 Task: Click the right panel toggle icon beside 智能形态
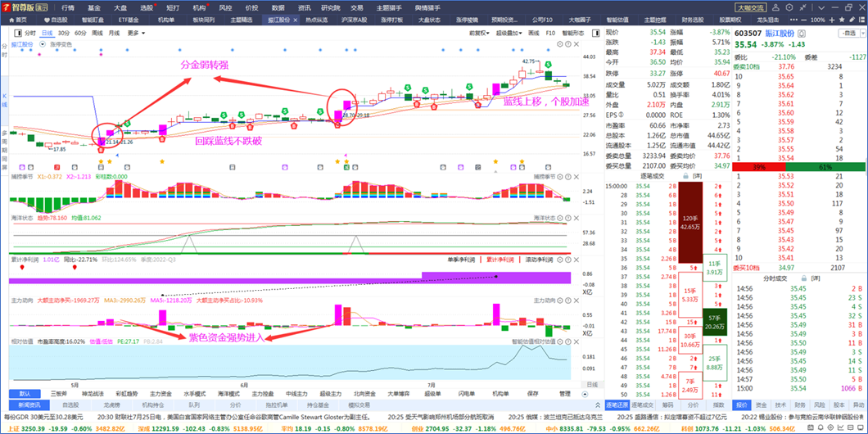point(595,34)
